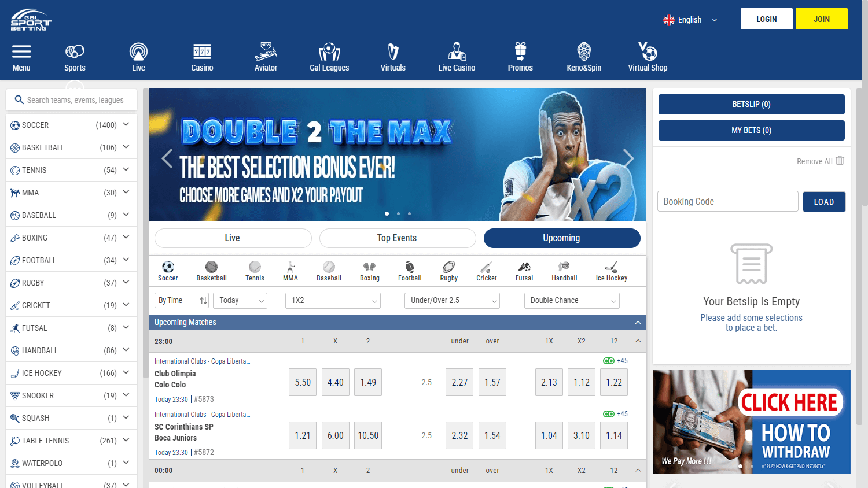
Task: Click the LOGIN button
Action: click(767, 19)
